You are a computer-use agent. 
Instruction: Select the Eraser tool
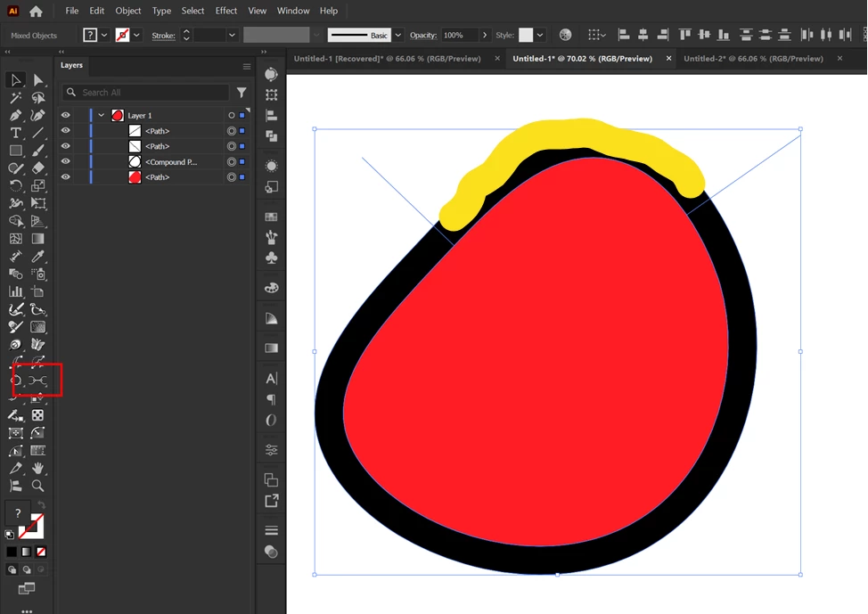click(37, 168)
